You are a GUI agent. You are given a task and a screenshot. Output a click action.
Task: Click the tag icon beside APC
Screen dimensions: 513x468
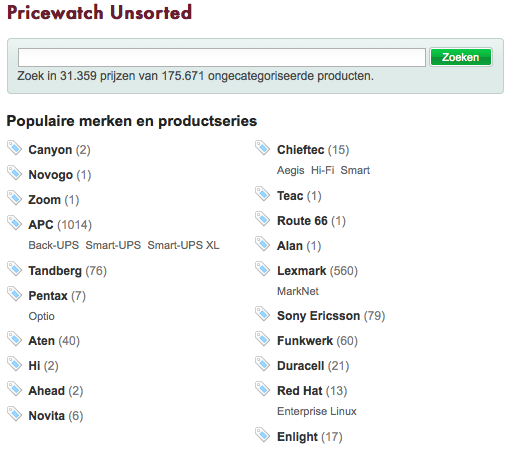click(15, 223)
